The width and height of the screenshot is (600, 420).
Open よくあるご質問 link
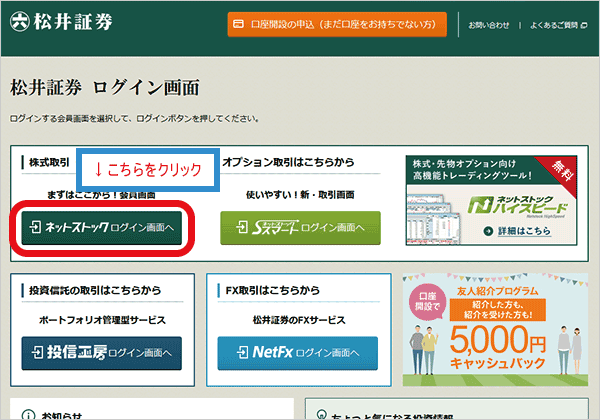[554, 25]
